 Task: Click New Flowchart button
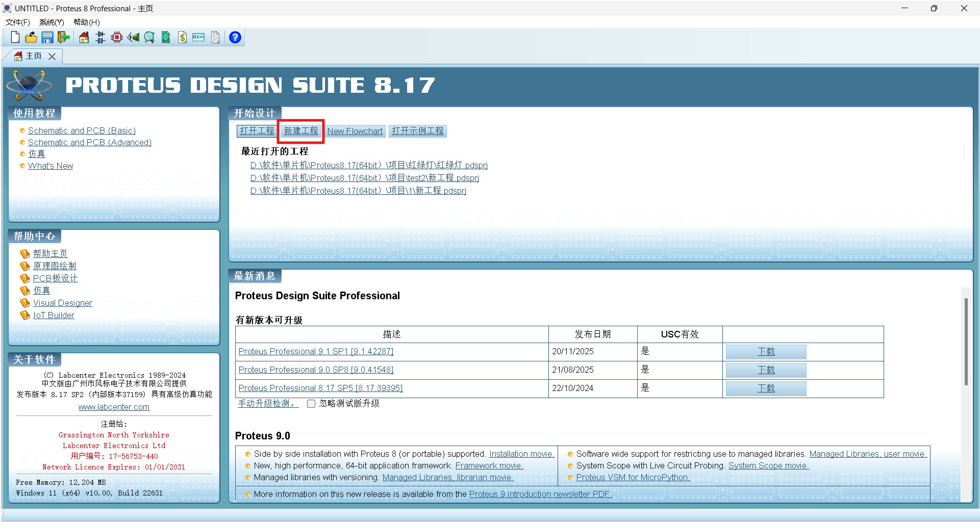[355, 131]
